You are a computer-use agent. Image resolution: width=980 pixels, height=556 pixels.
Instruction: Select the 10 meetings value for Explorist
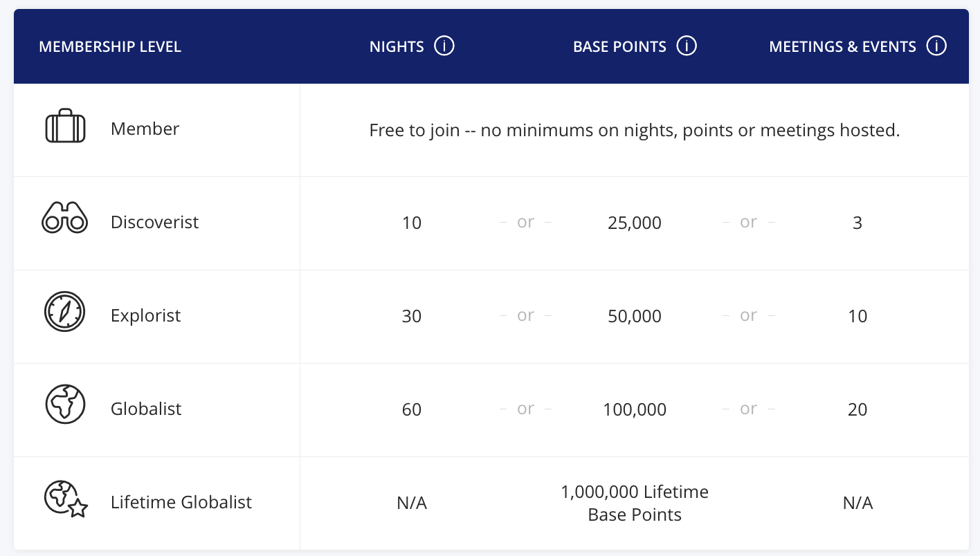pyautogui.click(x=857, y=316)
